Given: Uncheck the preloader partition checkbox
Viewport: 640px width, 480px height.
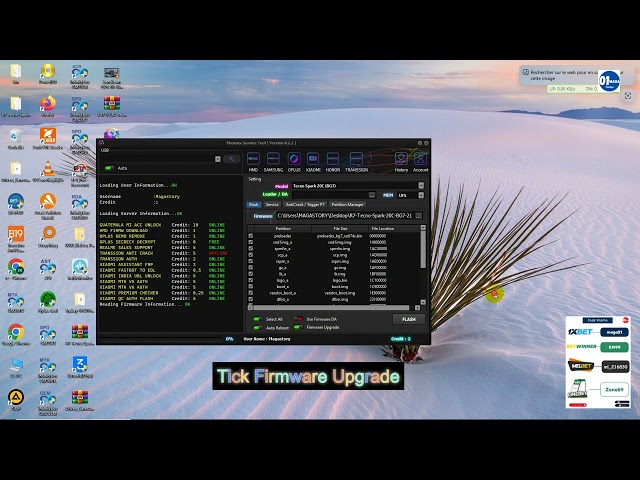Looking at the screenshot, I should (251, 236).
